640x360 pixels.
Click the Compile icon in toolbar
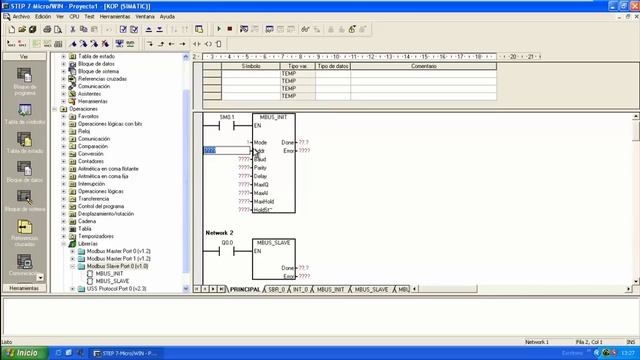click(x=123, y=29)
